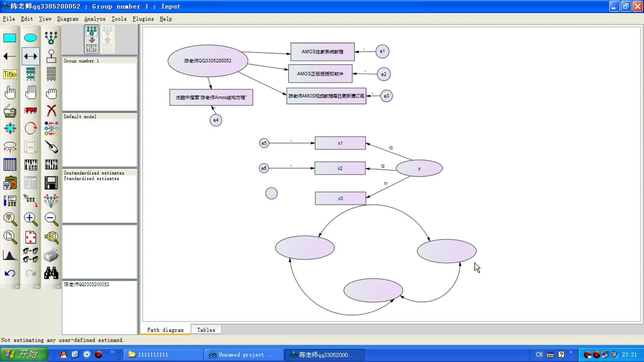Select the draw observed variable rectangle tool
The image size is (644, 362).
(10, 38)
